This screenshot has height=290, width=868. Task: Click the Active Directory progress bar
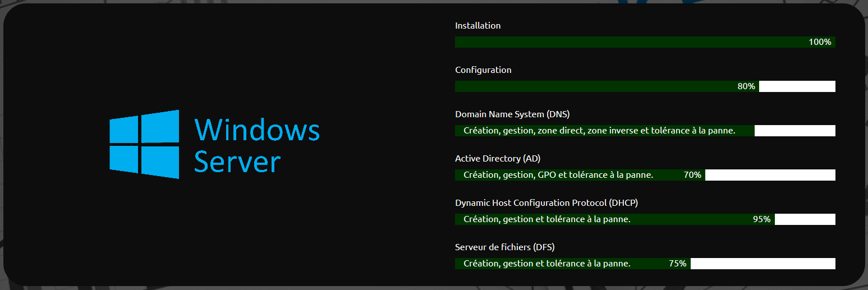coord(645,175)
